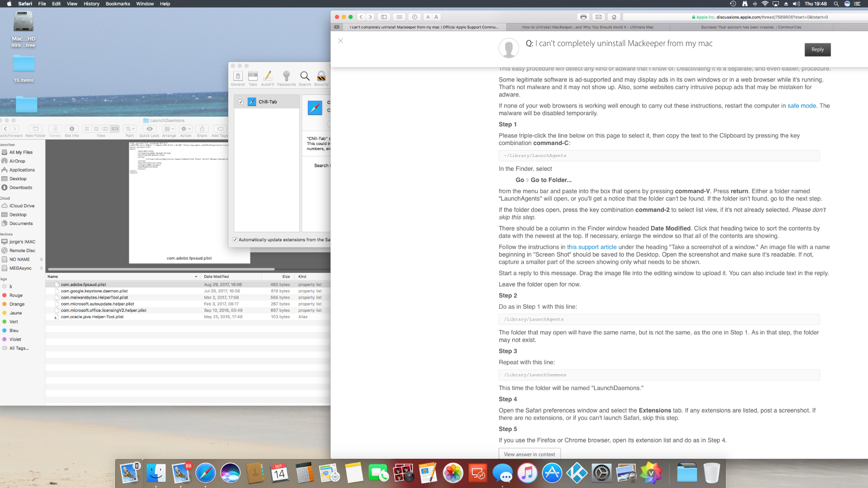Open the Passwords preferences pane icon
The width and height of the screenshot is (868, 488).
[x=286, y=76]
